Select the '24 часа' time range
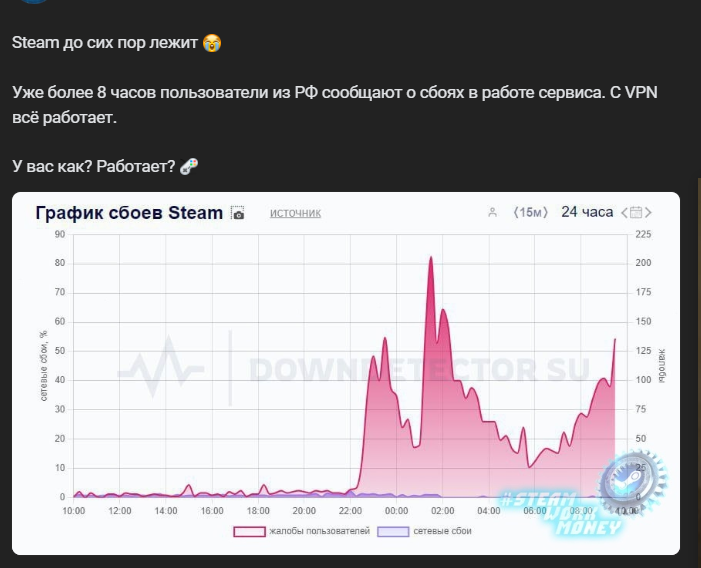This screenshot has width=701, height=568. (x=587, y=212)
